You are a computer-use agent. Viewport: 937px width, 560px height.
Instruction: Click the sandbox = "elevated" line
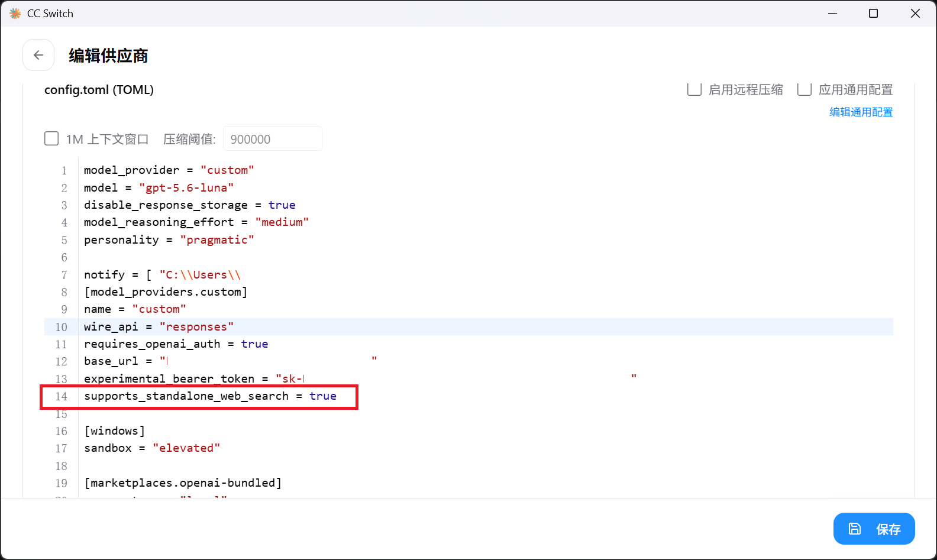152,448
